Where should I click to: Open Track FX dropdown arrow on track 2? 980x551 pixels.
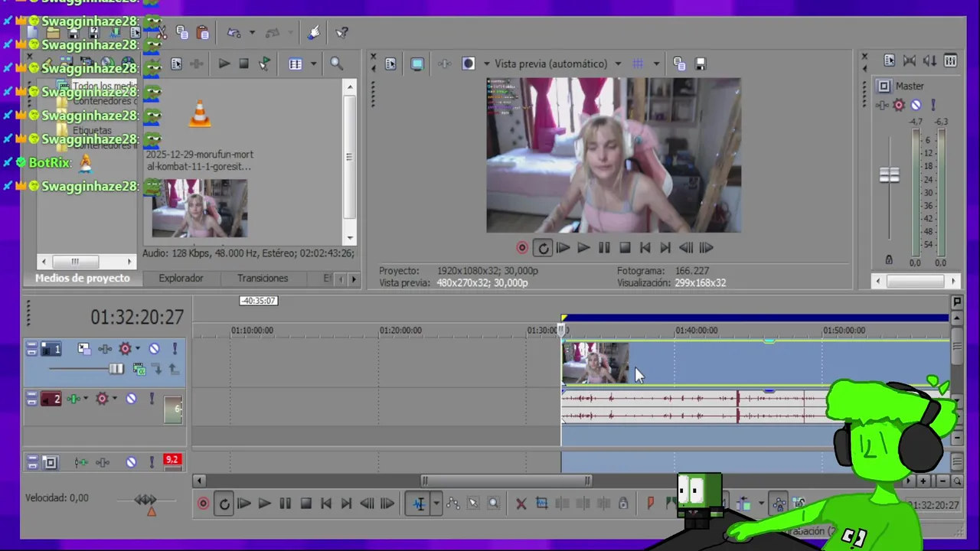click(86, 399)
